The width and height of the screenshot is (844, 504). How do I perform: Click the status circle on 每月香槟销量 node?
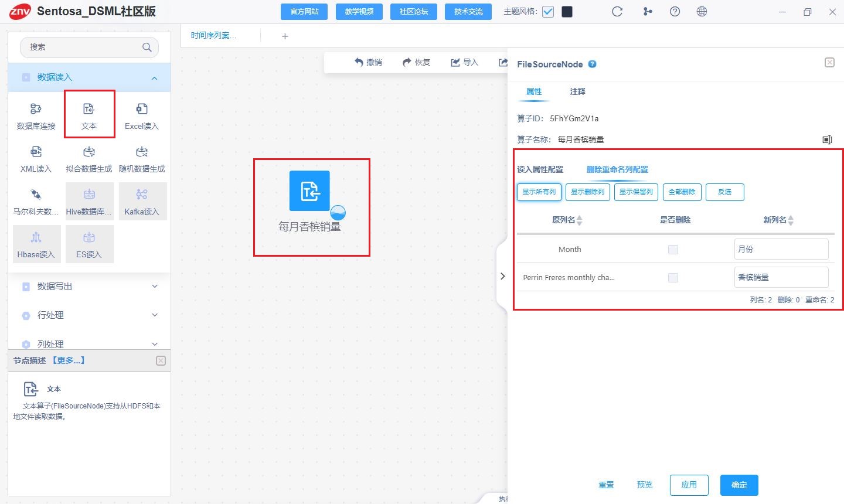click(338, 212)
